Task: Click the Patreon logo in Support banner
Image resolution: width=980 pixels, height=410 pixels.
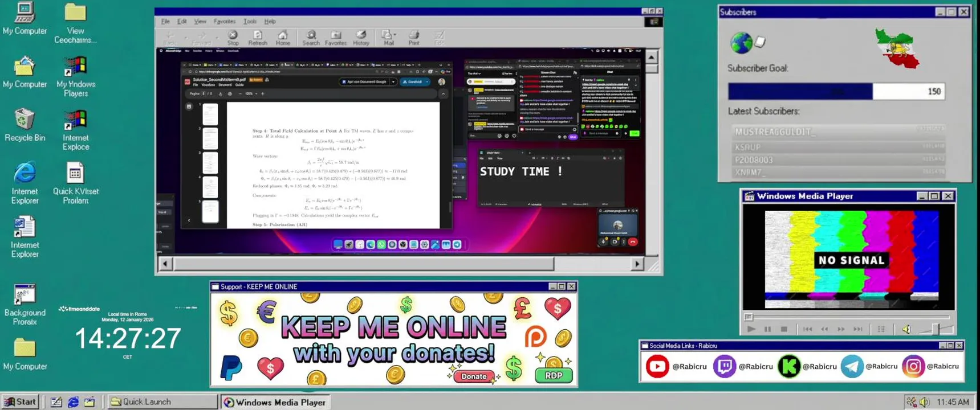Action: tap(535, 337)
